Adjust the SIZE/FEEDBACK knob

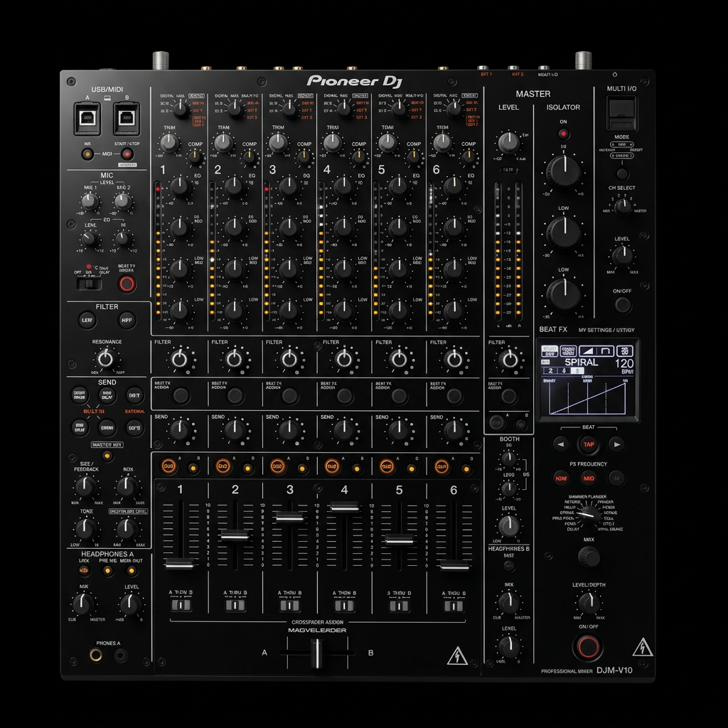point(85,486)
